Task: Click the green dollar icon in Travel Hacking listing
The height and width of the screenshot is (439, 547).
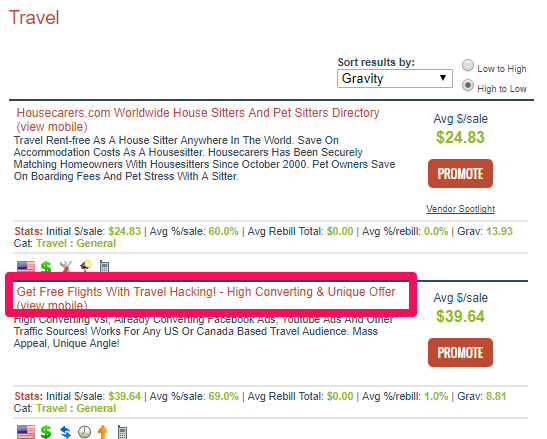Action: pos(46,432)
